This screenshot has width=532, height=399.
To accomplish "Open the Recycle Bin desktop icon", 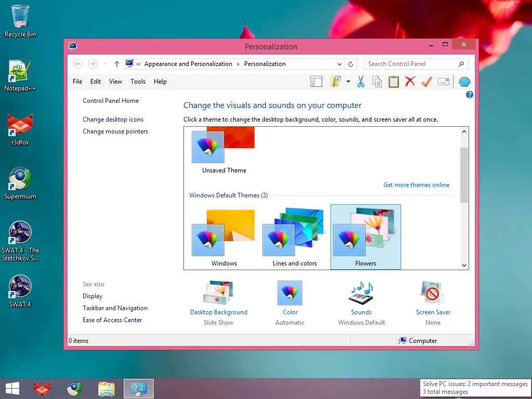I will tap(20, 21).
